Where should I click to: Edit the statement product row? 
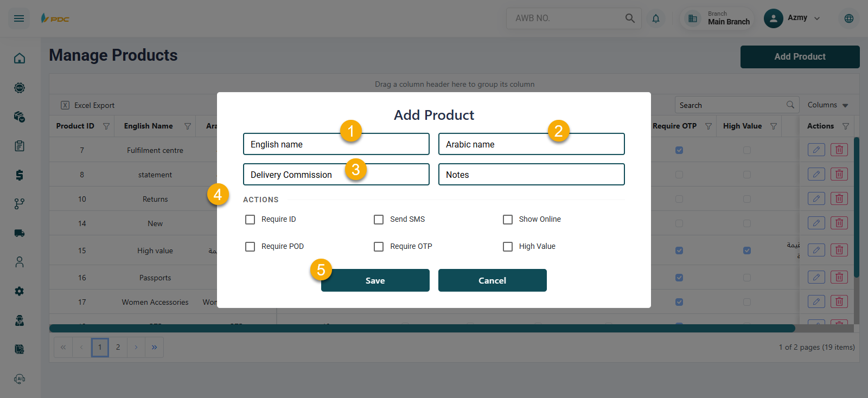pos(816,174)
